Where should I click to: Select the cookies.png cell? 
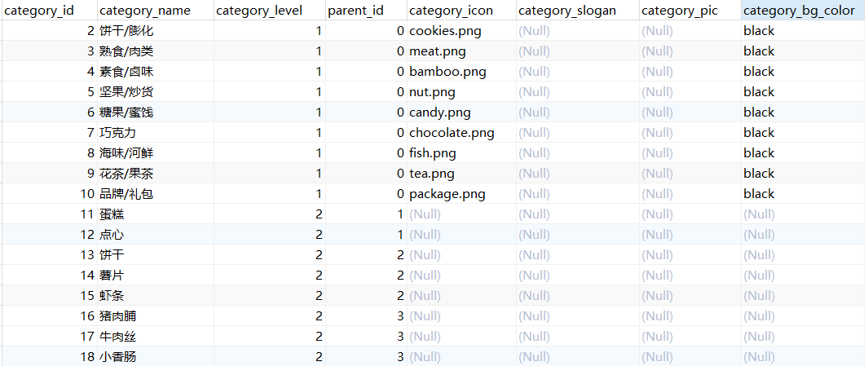(461, 30)
